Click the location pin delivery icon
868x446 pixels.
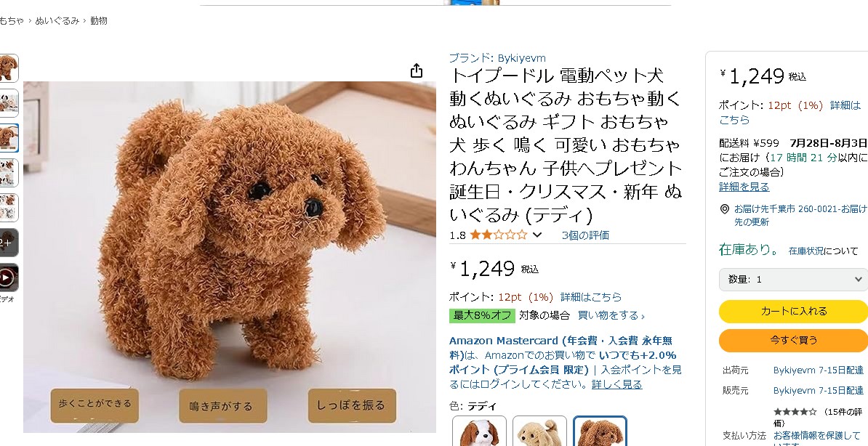point(724,209)
